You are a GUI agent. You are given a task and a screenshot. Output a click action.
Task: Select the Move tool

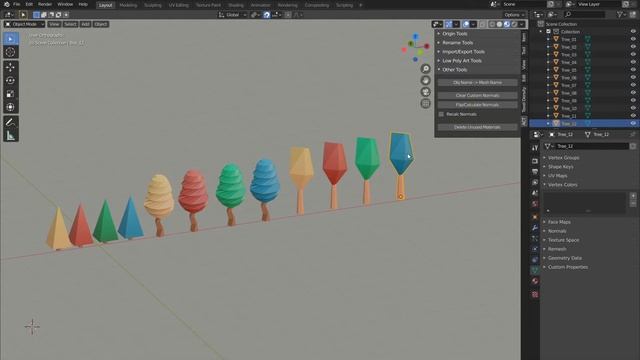click(x=11, y=67)
